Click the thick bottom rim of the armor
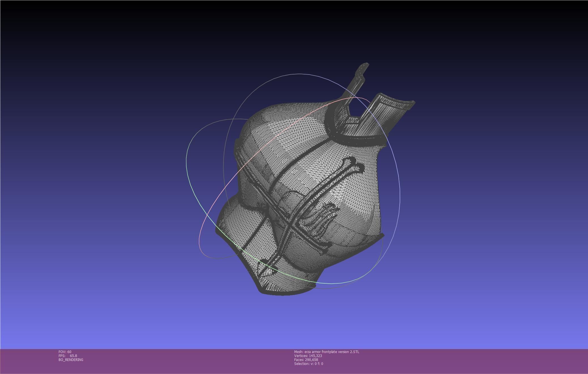Image resolution: width=588 pixels, height=374 pixels. click(x=283, y=293)
